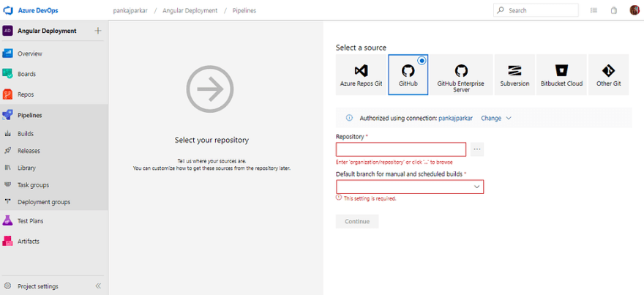Click the 'This setting is required.' message

(370, 198)
